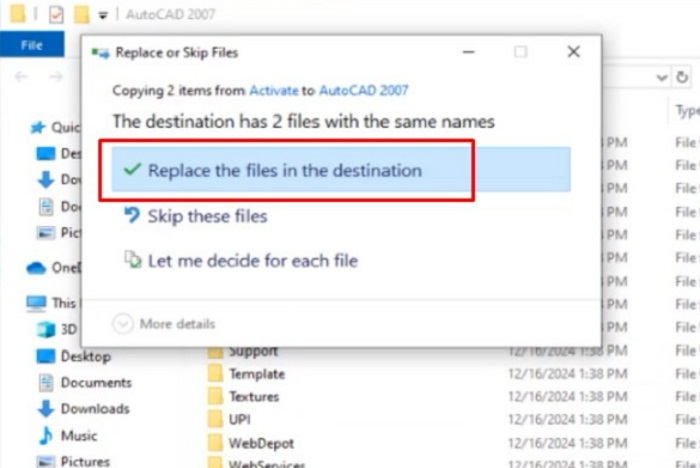Open the quick access toolbar customize dropdown
This screenshot has height=468, width=700.
click(103, 16)
